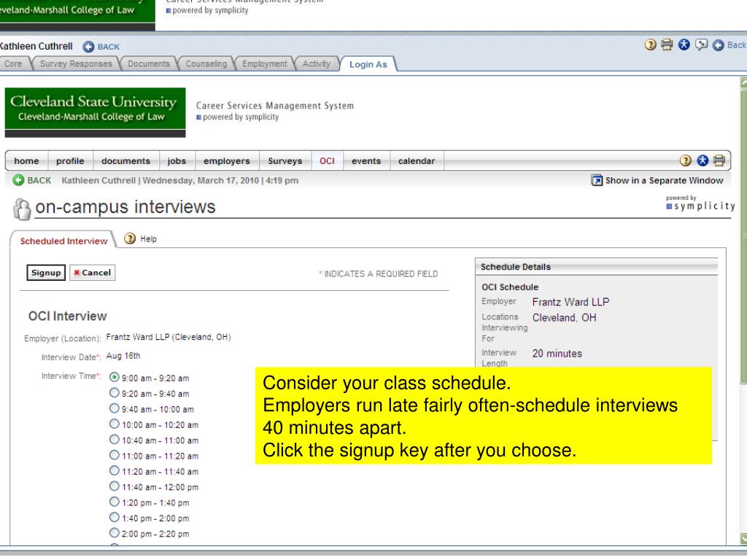The width and height of the screenshot is (747, 560).
Task: Click the green BACK arrow icon
Action: 18,180
